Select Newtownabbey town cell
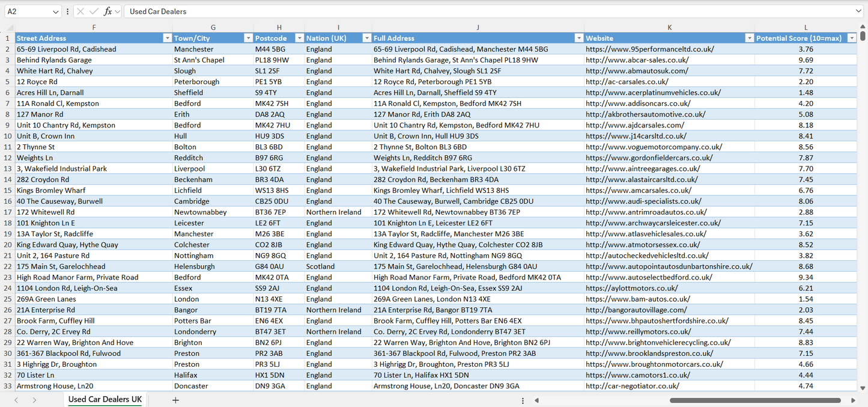This screenshot has height=407, width=868. point(213,212)
